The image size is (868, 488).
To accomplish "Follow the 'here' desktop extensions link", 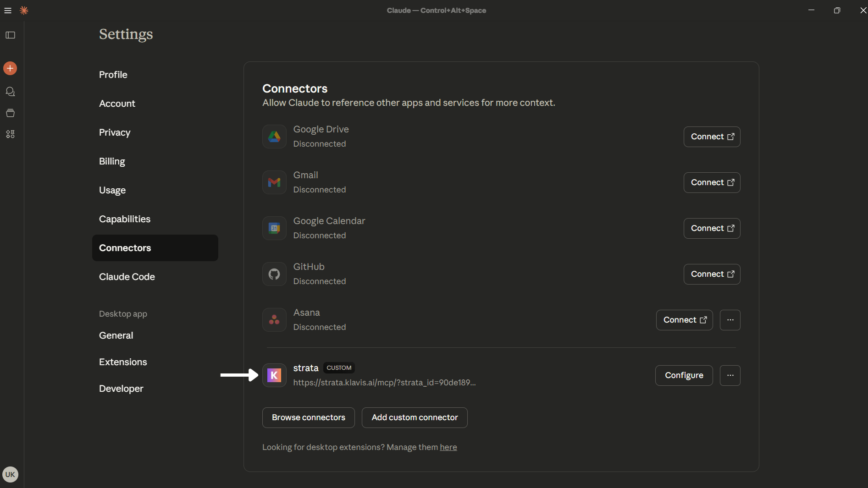I will pos(448,447).
